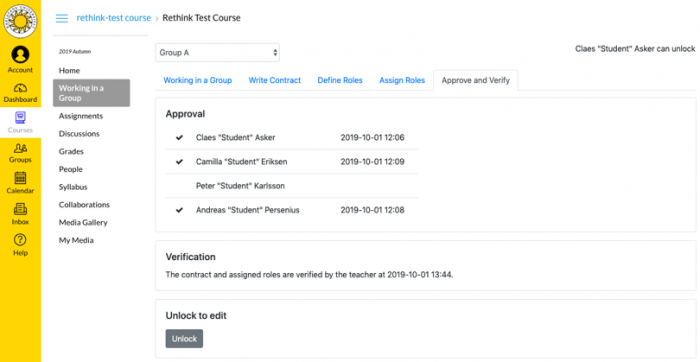This screenshot has width=700, height=362.
Task: Click the checkmark next to Camilla Eriksen
Action: 179,162
